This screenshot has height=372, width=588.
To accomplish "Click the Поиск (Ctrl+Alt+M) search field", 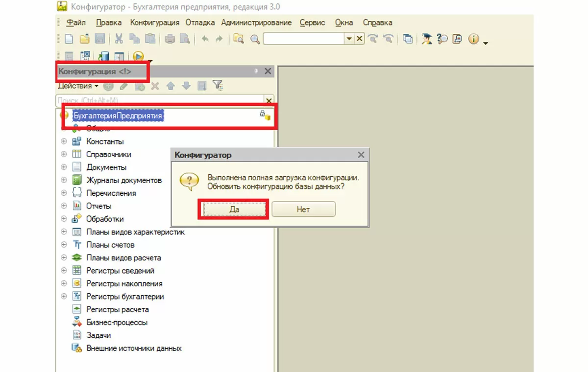I will point(160,100).
